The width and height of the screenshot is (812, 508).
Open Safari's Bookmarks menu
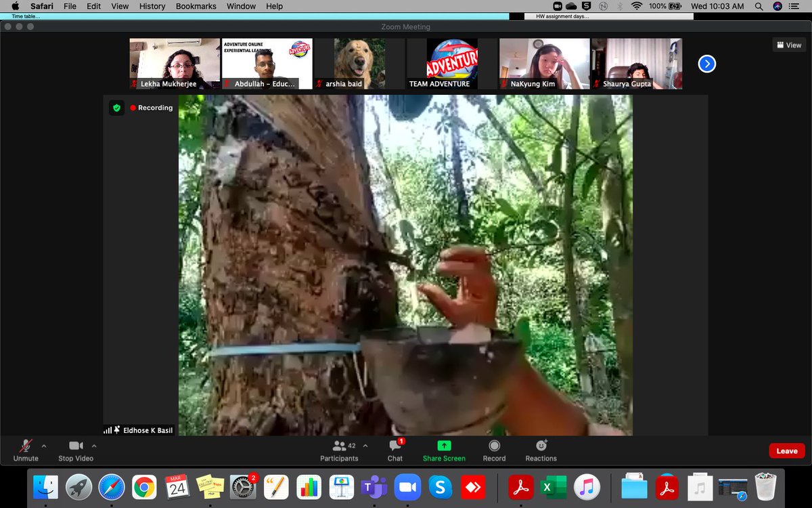pyautogui.click(x=196, y=6)
